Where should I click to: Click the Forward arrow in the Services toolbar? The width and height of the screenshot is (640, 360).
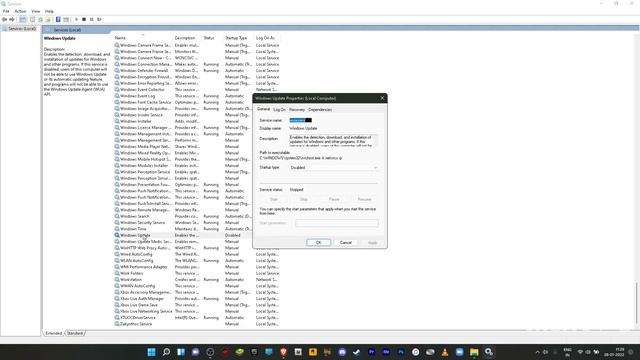[12, 19]
